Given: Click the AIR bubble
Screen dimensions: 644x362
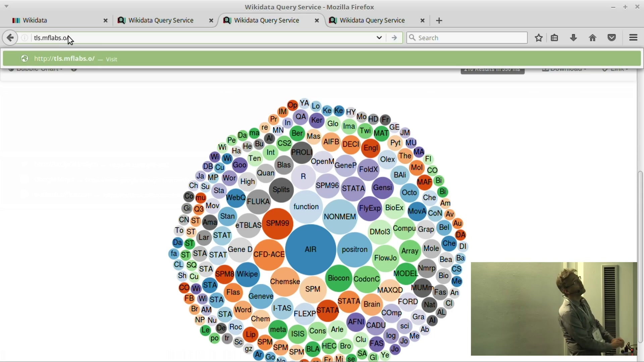Looking at the screenshot, I should click(311, 249).
